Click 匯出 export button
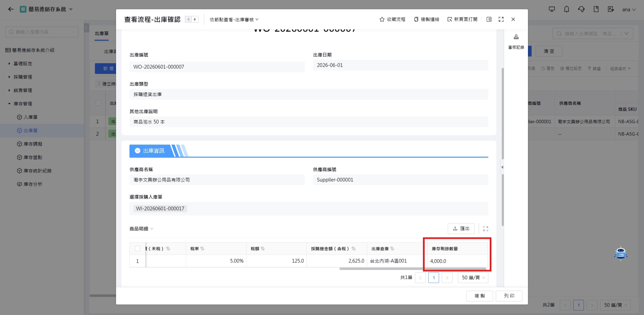 461,229
